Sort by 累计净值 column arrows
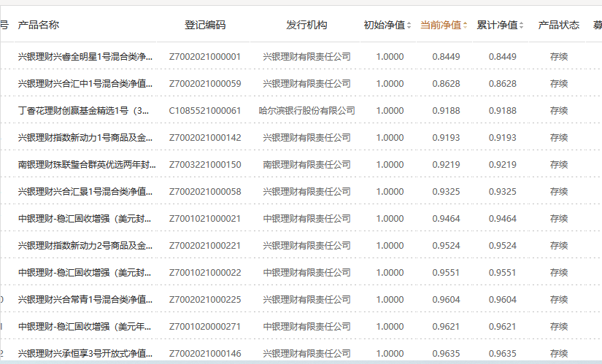The width and height of the screenshot is (602, 364). pyautogui.click(x=522, y=26)
